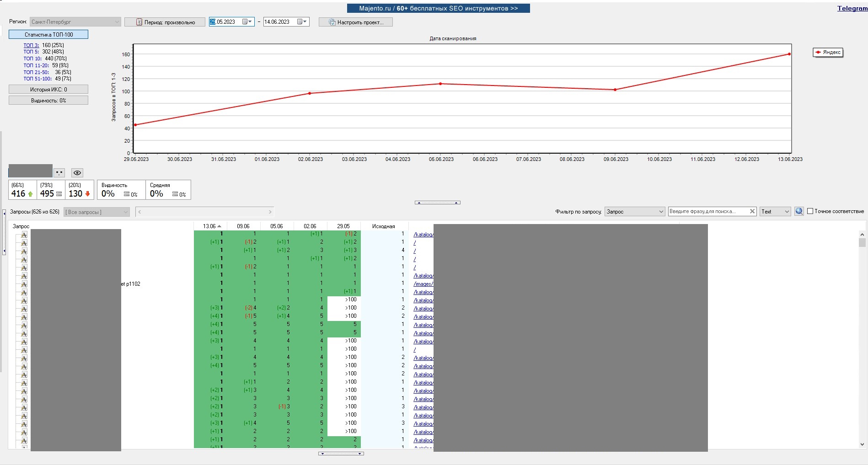Click the Настроить проект button

pyautogui.click(x=356, y=22)
